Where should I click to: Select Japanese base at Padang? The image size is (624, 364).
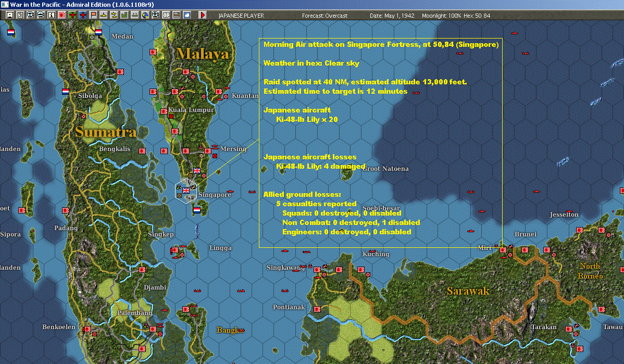(x=66, y=210)
